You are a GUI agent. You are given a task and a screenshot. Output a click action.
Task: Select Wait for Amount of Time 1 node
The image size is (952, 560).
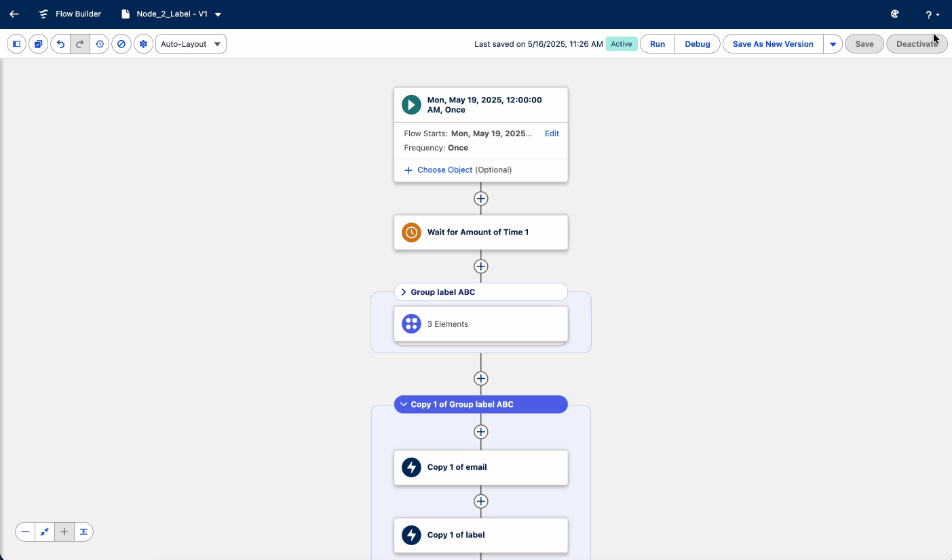(x=480, y=233)
